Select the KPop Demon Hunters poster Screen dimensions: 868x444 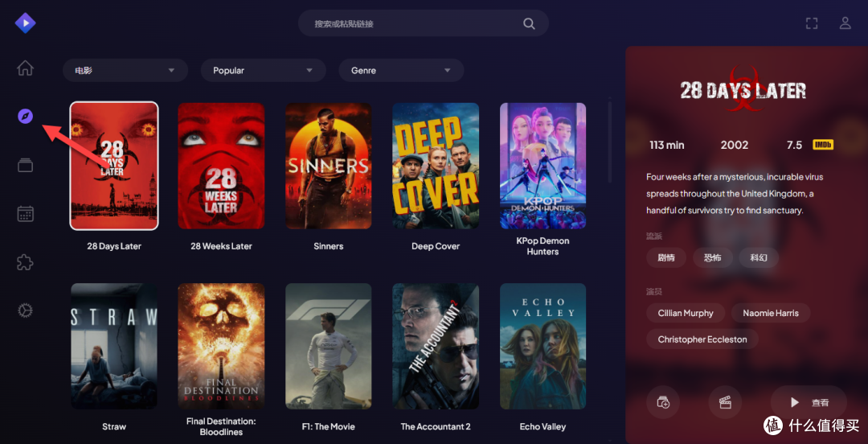coord(543,166)
